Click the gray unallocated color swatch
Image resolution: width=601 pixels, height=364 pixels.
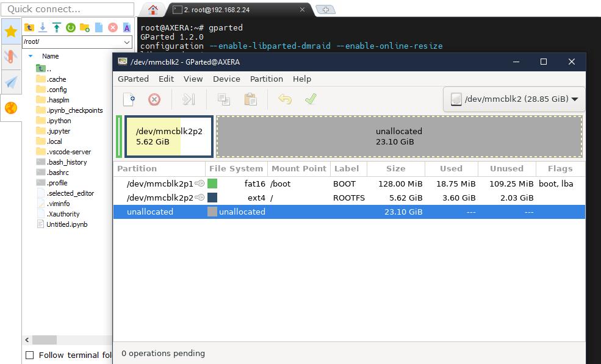tap(212, 212)
